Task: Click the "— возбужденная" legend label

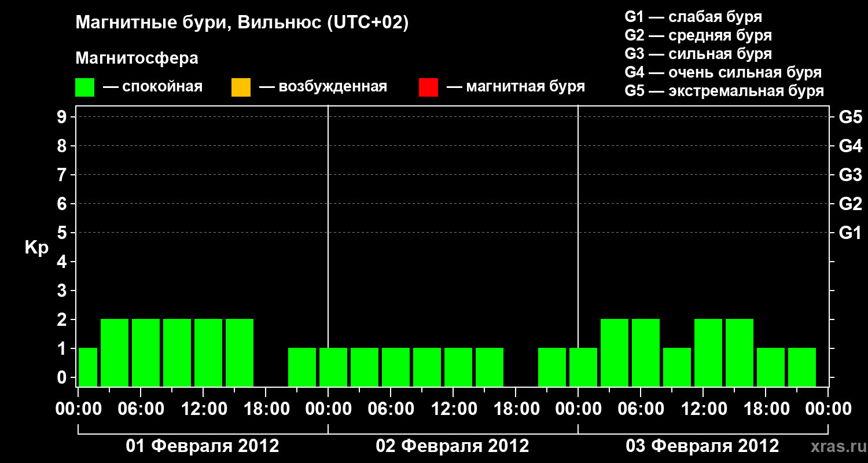Action: tap(323, 87)
